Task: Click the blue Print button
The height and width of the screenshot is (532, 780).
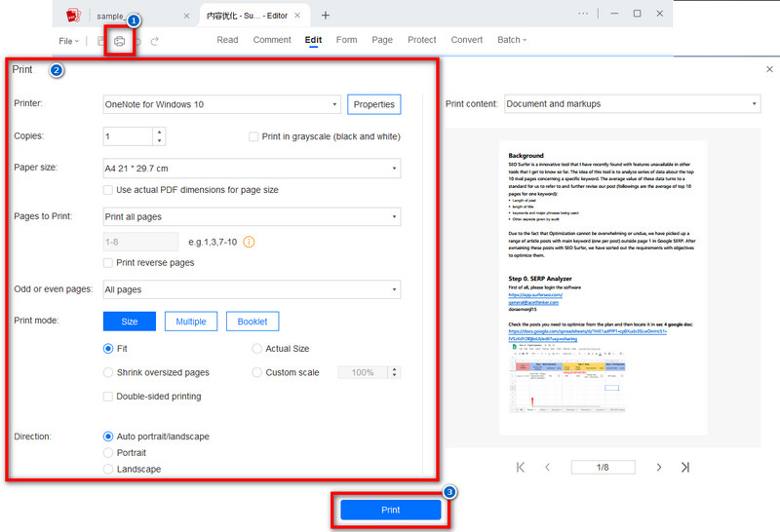Action: [391, 511]
